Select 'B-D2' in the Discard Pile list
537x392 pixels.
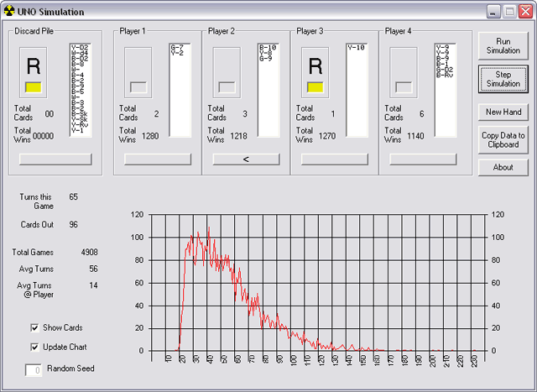[x=80, y=59]
